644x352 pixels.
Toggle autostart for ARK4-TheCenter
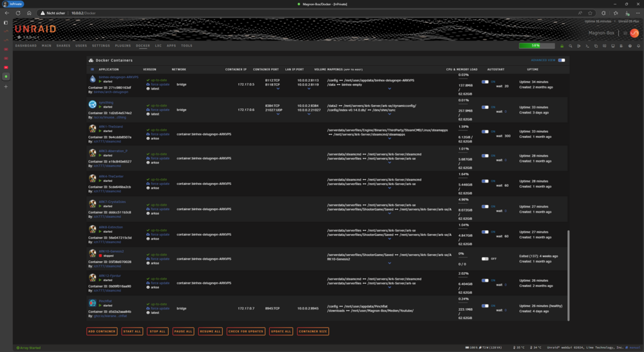pos(485,181)
